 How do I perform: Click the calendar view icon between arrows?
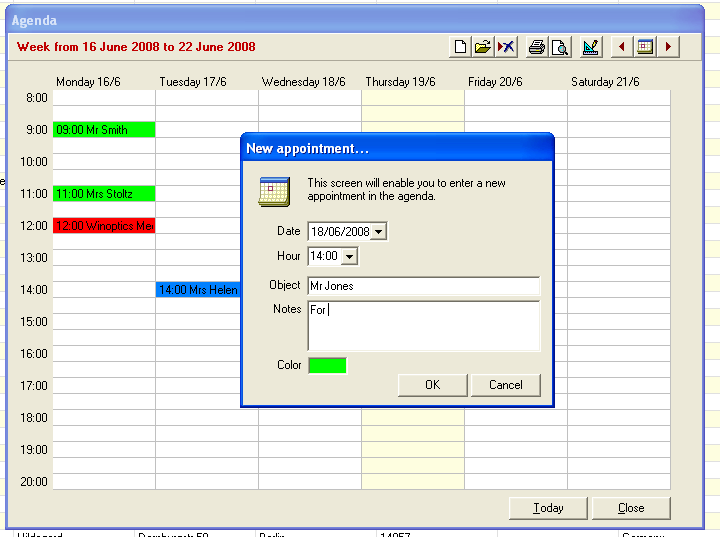tap(645, 47)
